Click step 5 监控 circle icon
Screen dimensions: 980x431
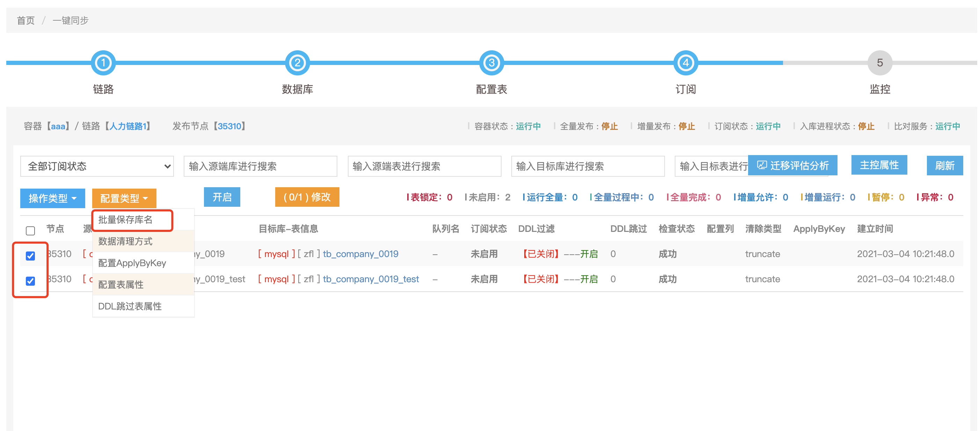coord(879,63)
